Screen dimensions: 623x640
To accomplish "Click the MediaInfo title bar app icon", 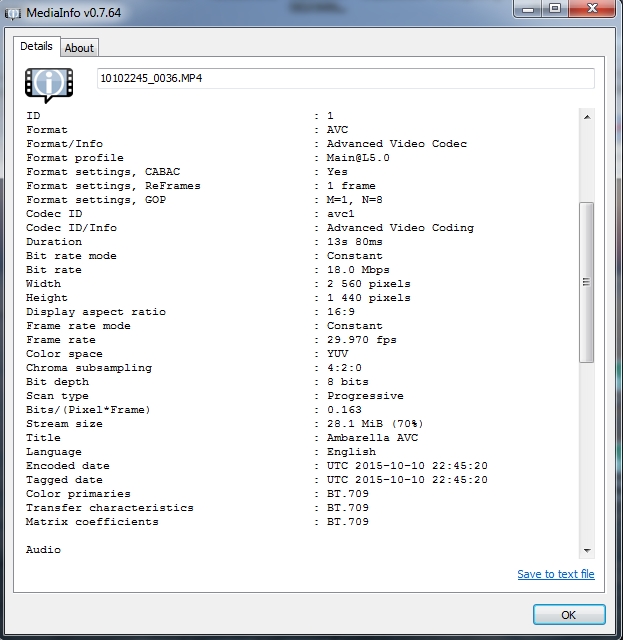I will (15, 12).
